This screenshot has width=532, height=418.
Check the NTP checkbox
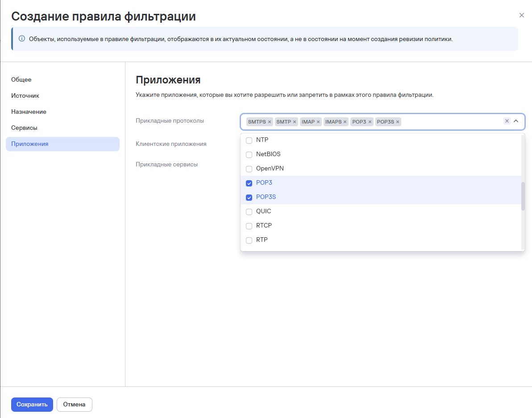[249, 141]
